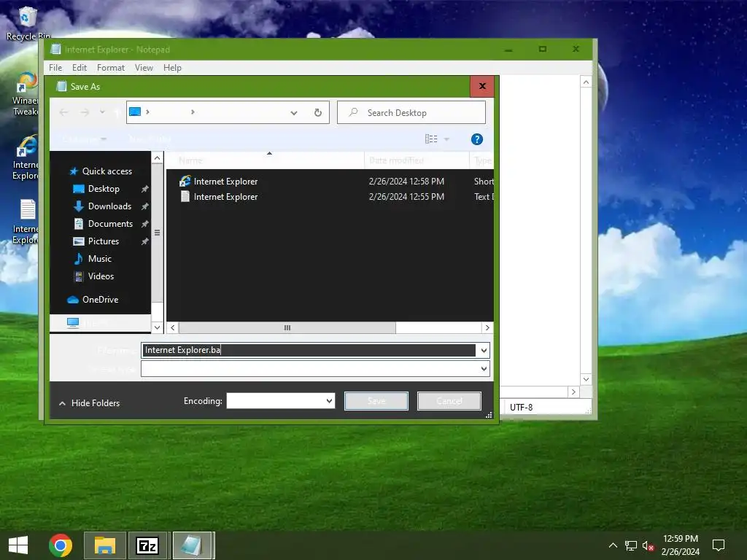Image resolution: width=747 pixels, height=560 pixels.
Task: Click the pin icon next to Desktop
Action: pos(145,189)
